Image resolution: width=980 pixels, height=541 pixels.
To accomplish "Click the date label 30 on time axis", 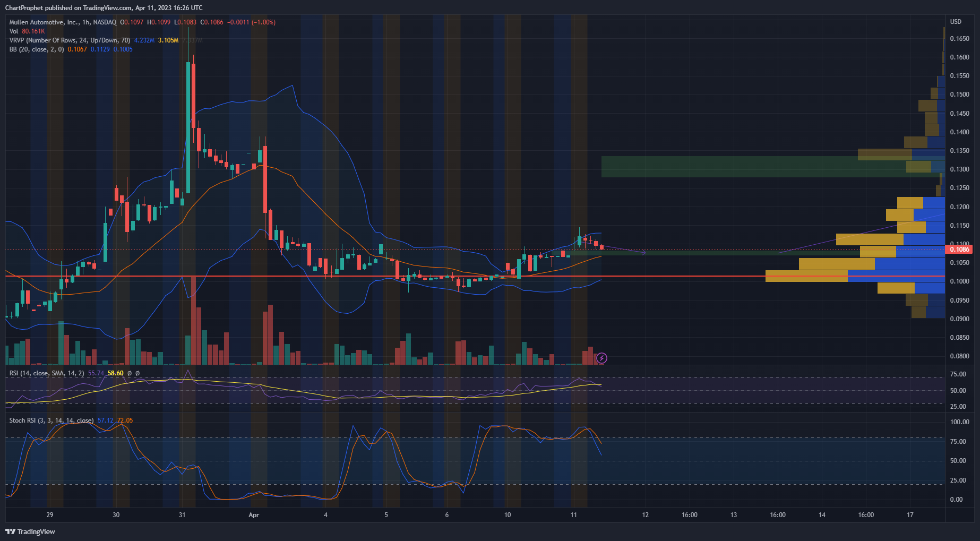I will coord(116,515).
